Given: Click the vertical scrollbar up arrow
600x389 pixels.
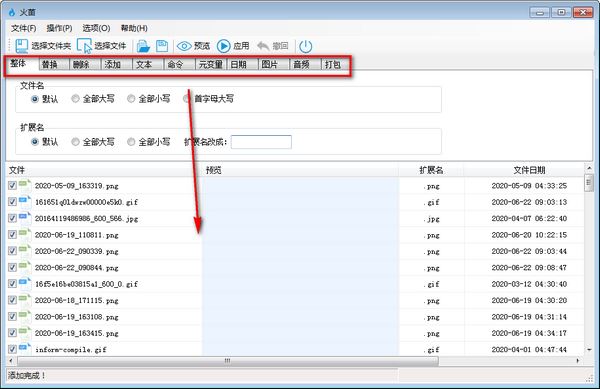Looking at the screenshot, I should [589, 168].
